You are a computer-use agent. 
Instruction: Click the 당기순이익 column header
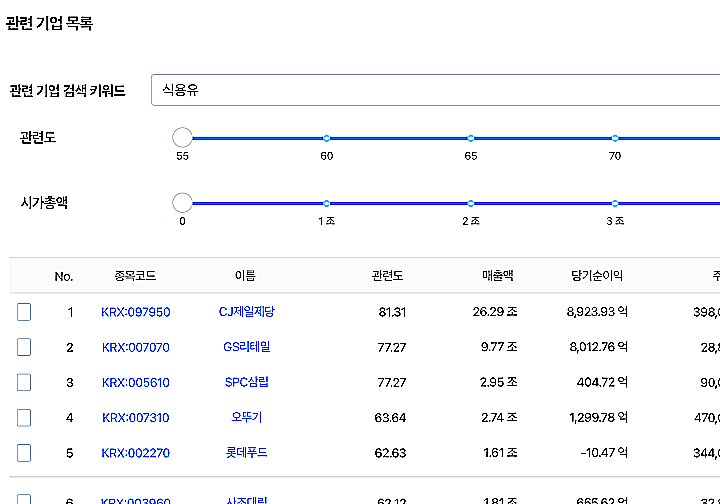pos(597,275)
